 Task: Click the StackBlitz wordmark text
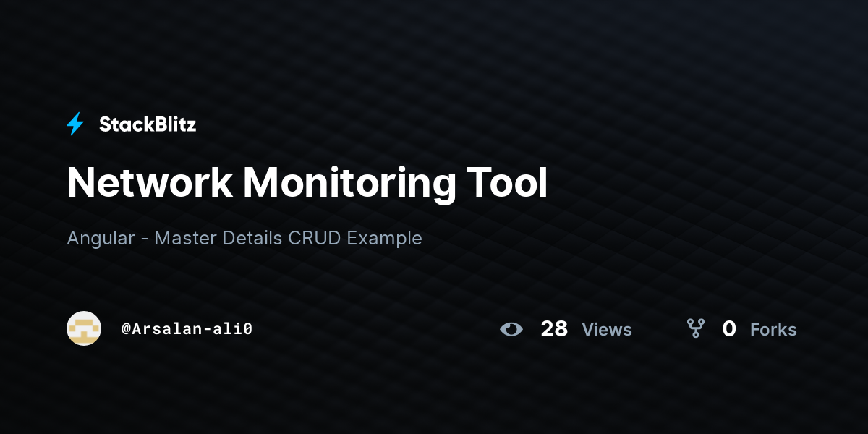pos(148,124)
